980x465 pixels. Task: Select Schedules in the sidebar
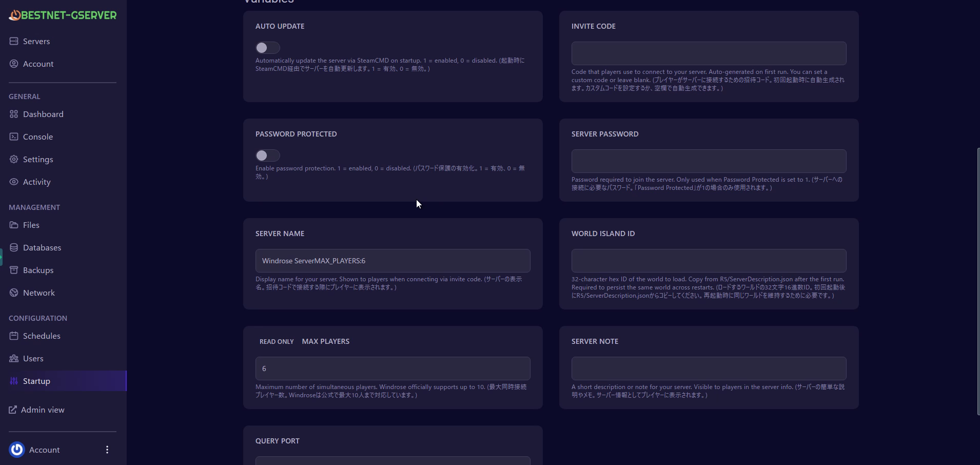[42, 336]
